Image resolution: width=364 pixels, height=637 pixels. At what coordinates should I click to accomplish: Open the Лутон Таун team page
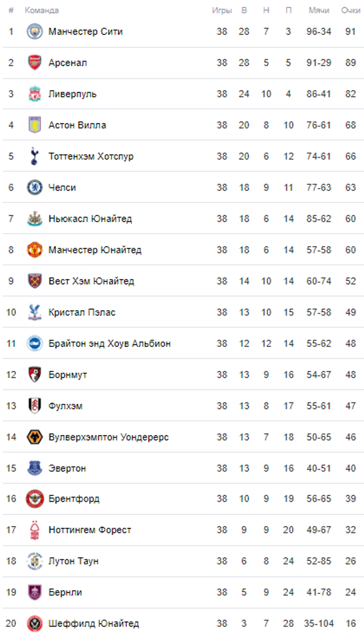point(74,561)
